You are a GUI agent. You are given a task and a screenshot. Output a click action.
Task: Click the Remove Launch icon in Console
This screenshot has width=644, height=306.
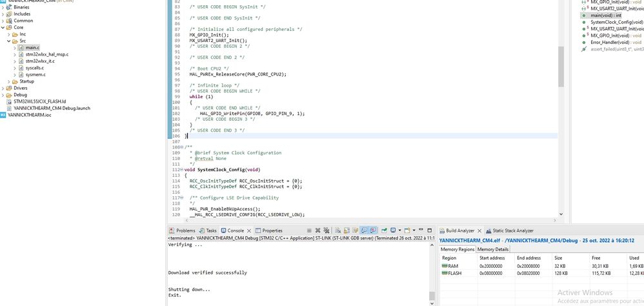click(x=318, y=230)
